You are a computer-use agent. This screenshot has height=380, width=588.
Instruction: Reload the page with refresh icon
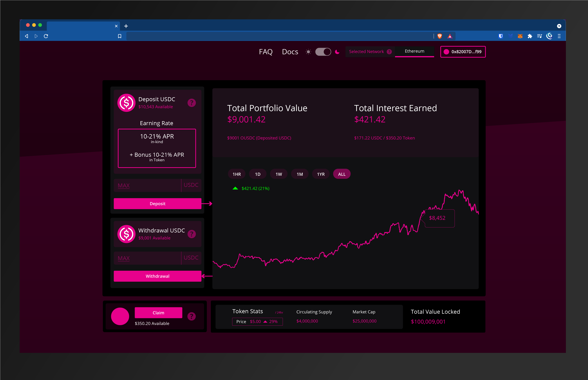pos(46,36)
